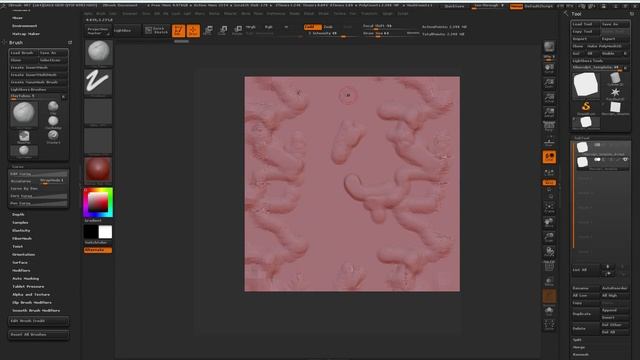Hide the second subtool with eye icon

point(625,160)
